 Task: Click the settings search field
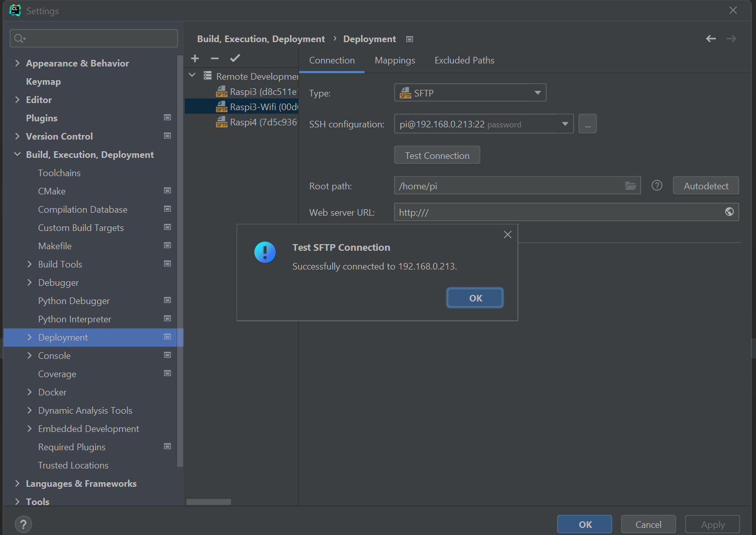tap(94, 39)
